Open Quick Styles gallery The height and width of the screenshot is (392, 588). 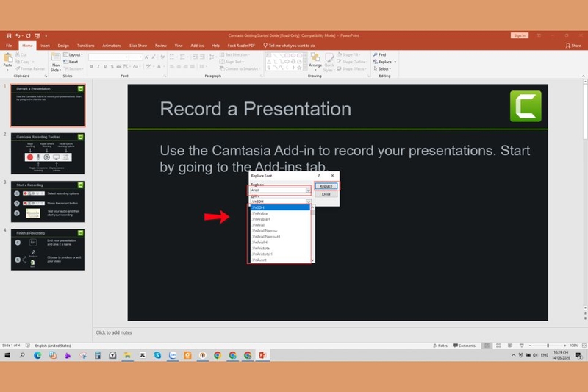point(329,63)
